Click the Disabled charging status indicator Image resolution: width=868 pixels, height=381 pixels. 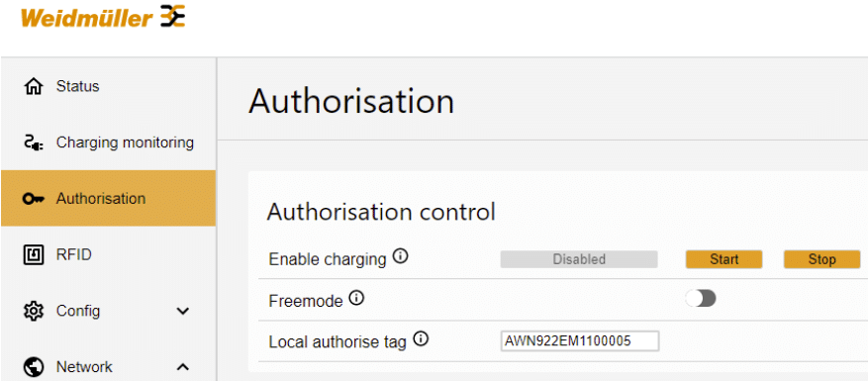tap(579, 259)
